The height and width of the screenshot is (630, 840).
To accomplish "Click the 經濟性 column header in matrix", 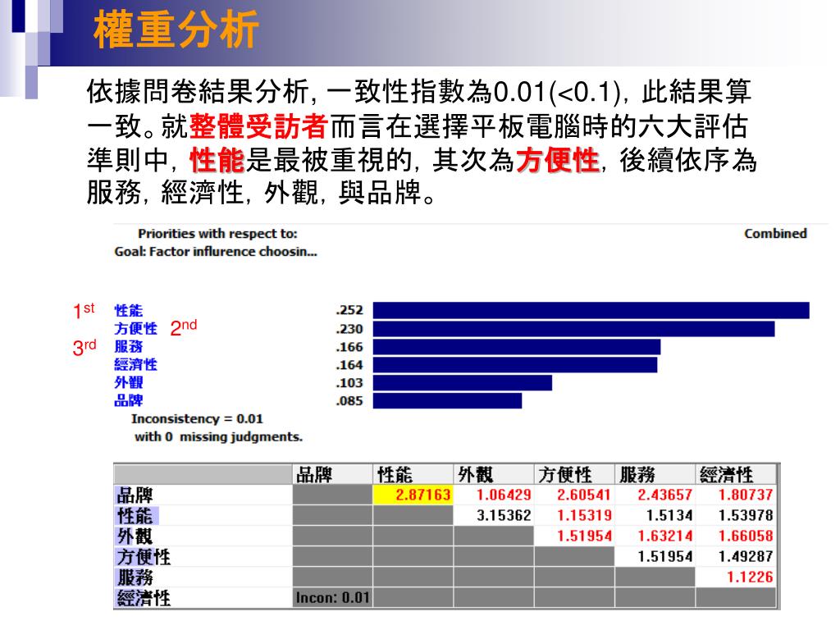I will pyautogui.click(x=736, y=475).
